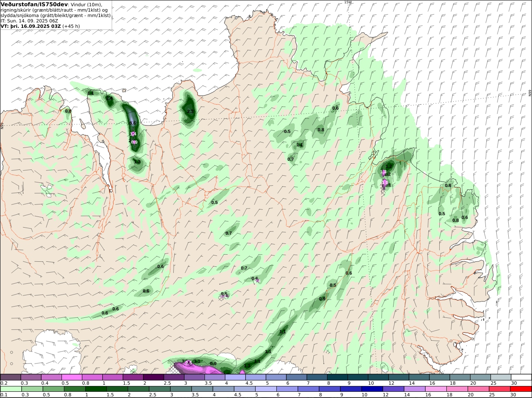Screen dimensions: 532x398
Task: Pick light pink bottom swatch between 16 and 18
Action: 436,389
